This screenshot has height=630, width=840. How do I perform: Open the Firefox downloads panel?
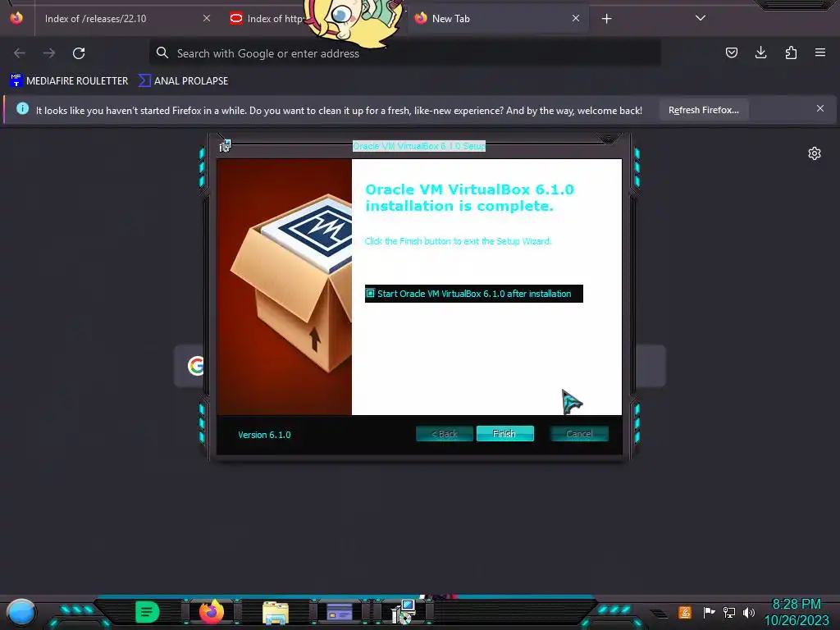pyautogui.click(x=760, y=52)
